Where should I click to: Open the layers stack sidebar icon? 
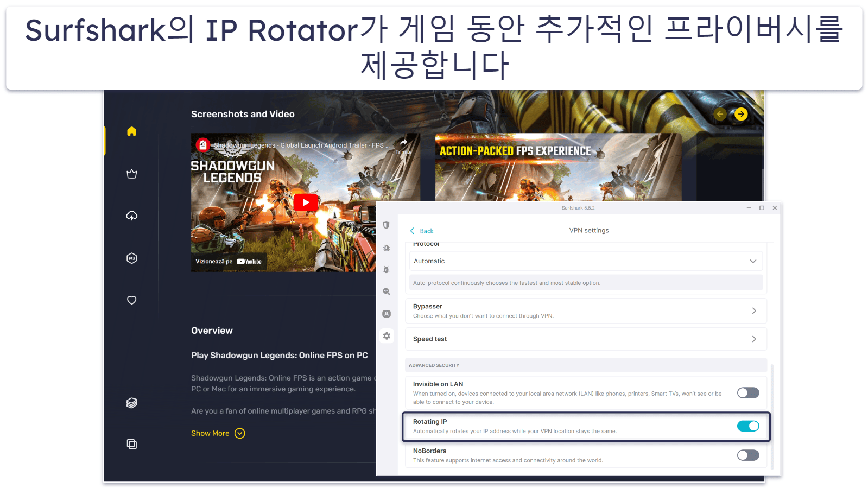(x=131, y=403)
